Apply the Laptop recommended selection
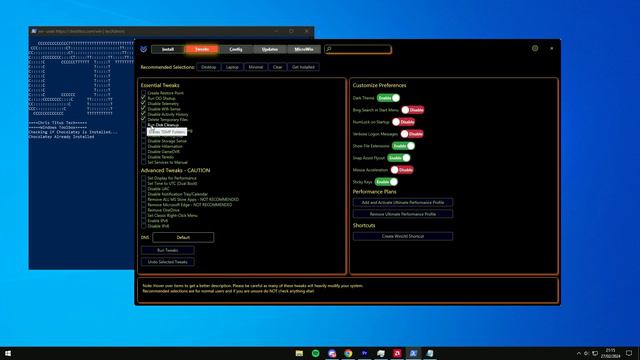The width and height of the screenshot is (640, 360). click(232, 67)
